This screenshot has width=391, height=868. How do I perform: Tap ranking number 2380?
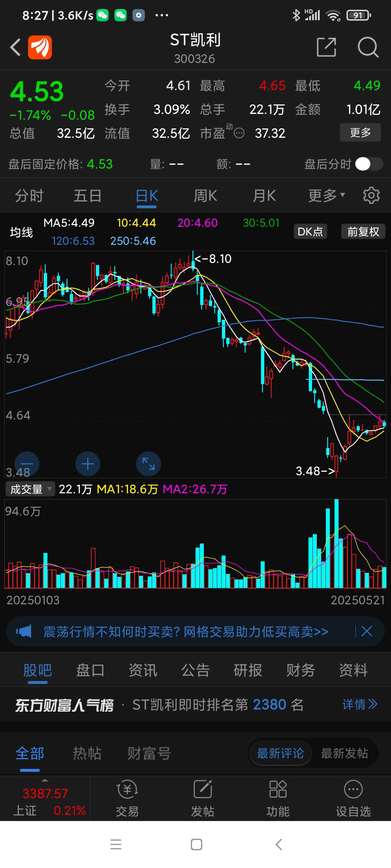270,705
